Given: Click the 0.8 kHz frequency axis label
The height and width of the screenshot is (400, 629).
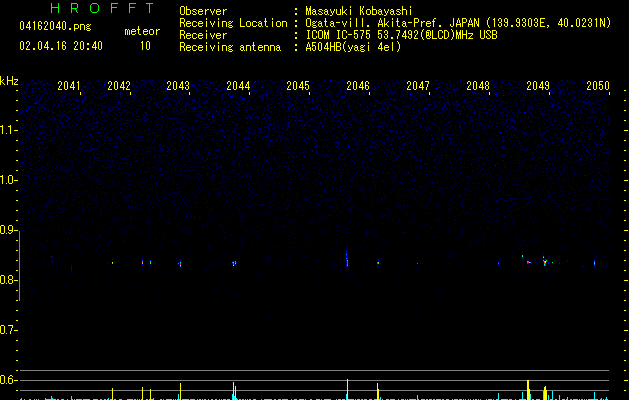Looking at the screenshot, I should (x=8, y=280).
